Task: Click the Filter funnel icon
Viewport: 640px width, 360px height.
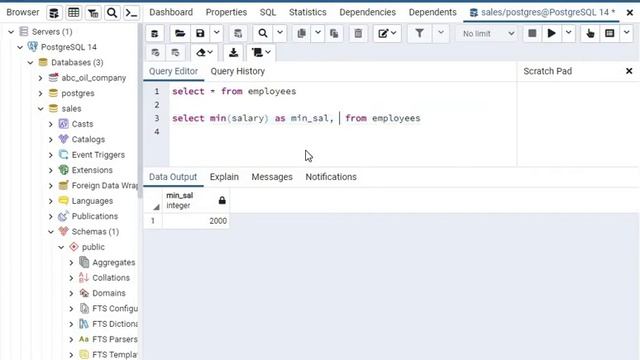Action: (x=419, y=33)
